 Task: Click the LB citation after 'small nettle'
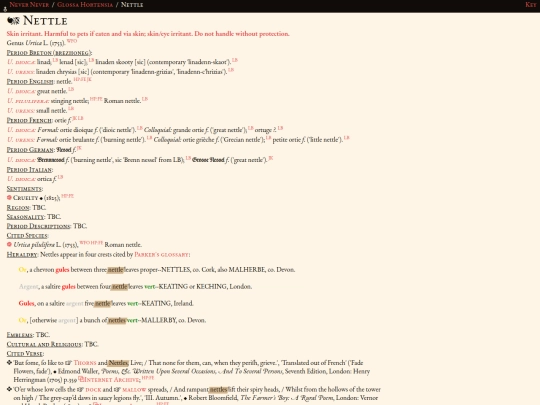71,108
